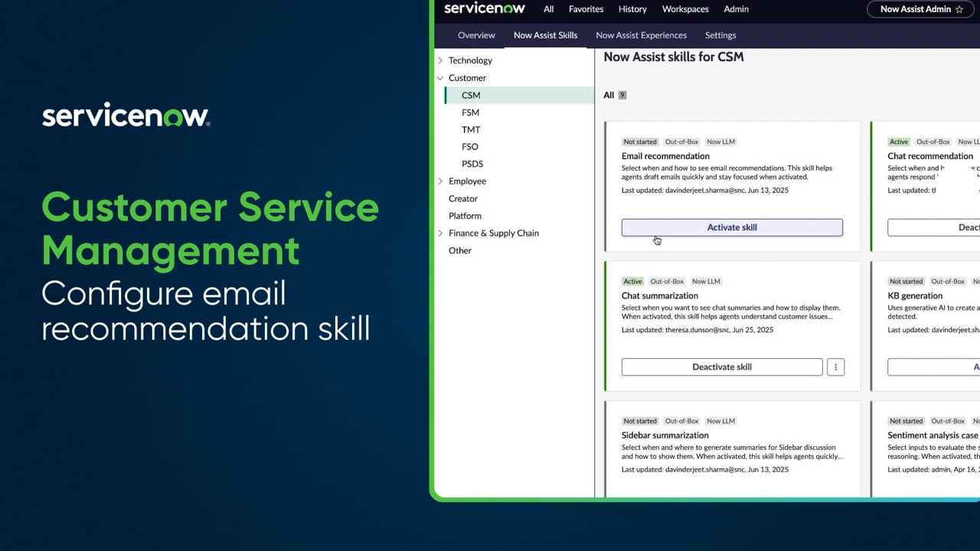Viewport: 980px width, 551px height.
Task: Deactivate the Chat summarization skill
Action: click(x=721, y=367)
